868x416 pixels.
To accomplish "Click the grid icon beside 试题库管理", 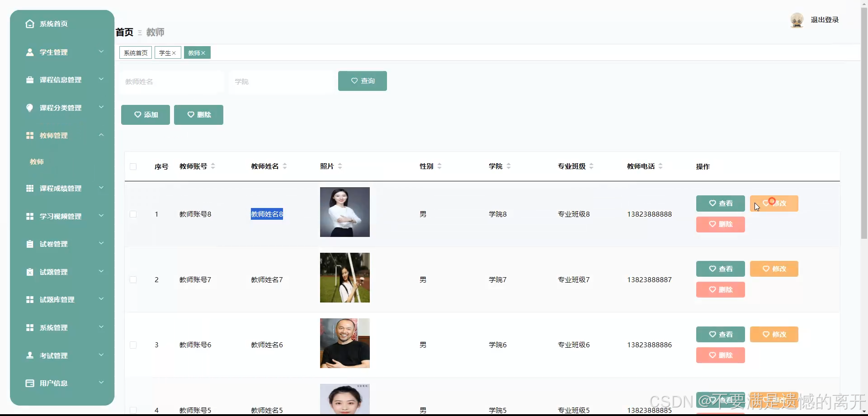I will click(x=30, y=300).
